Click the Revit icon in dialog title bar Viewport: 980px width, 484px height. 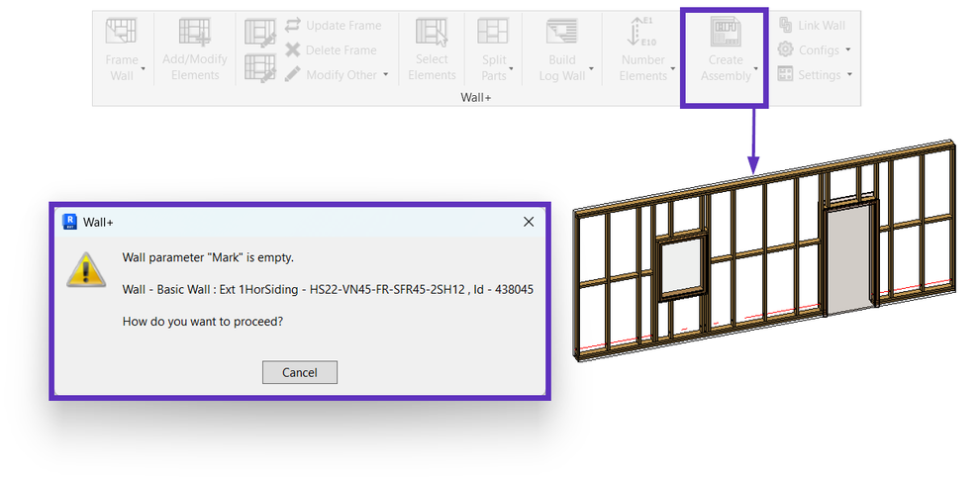pyautogui.click(x=70, y=222)
